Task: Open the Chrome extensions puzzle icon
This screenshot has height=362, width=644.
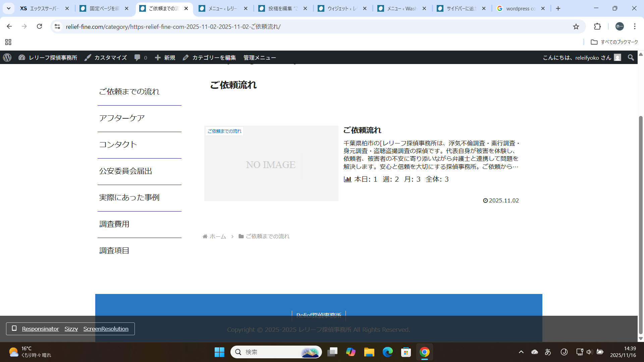Action: point(597,26)
